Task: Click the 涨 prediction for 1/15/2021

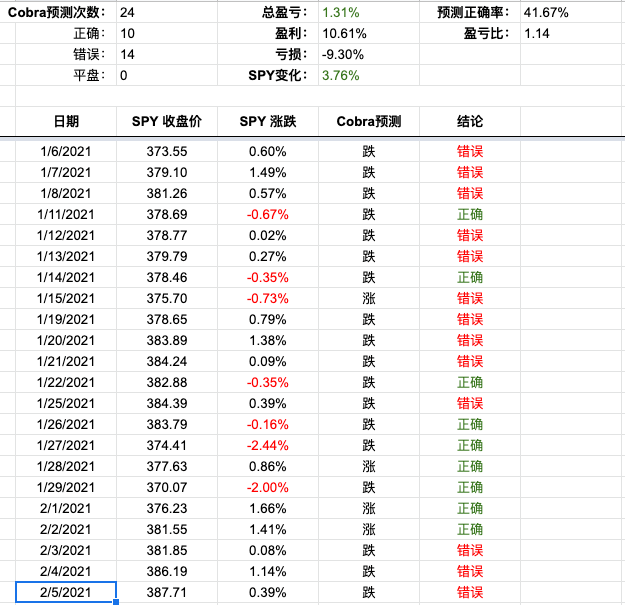Action: [x=369, y=299]
